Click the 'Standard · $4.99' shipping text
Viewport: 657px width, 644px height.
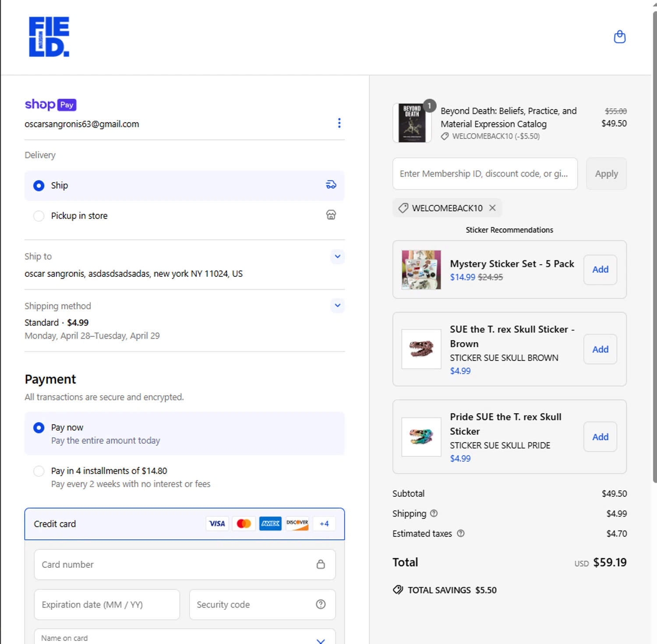57,322
